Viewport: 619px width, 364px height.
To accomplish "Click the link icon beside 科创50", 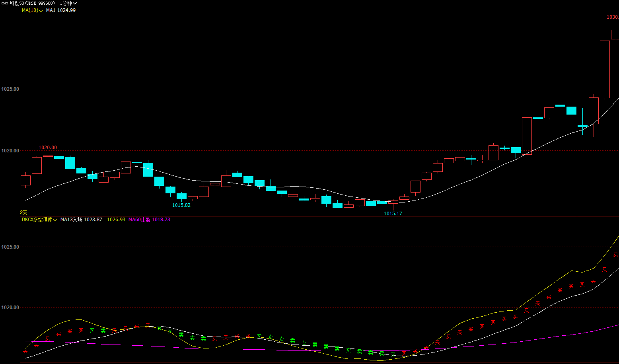I will (x=4, y=3).
